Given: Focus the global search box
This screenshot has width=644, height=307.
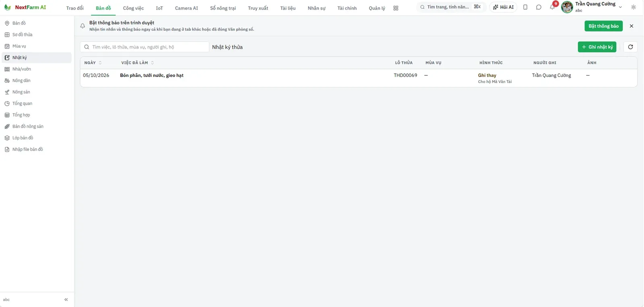Looking at the screenshot, I should pos(451,7).
